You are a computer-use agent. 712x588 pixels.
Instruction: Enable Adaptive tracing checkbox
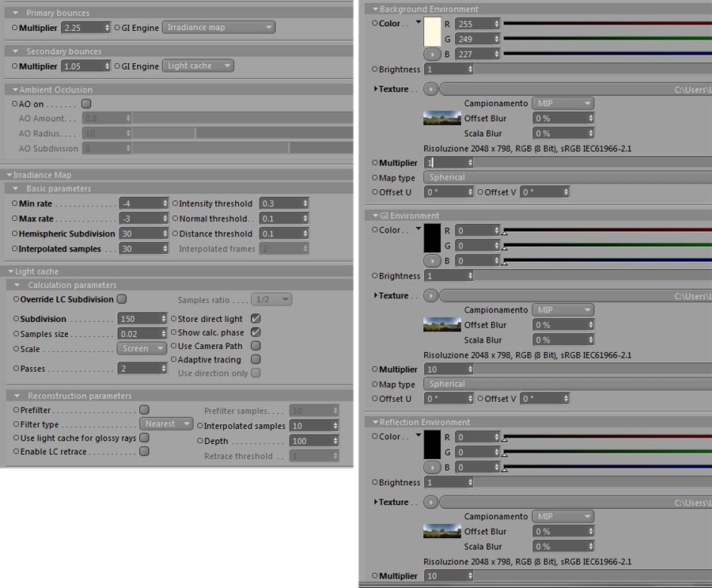tap(256, 359)
